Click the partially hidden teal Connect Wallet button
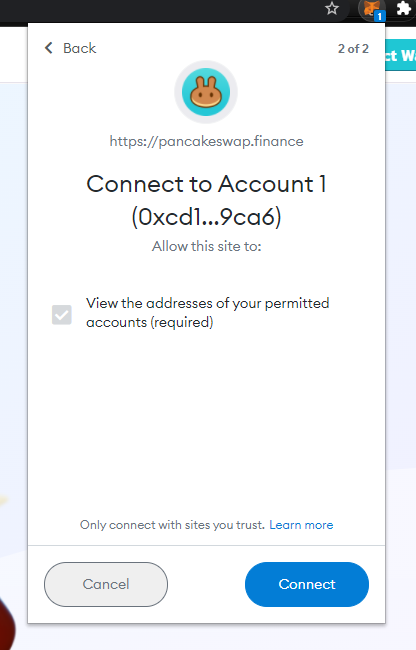This screenshot has height=650, width=416. pos(401,55)
